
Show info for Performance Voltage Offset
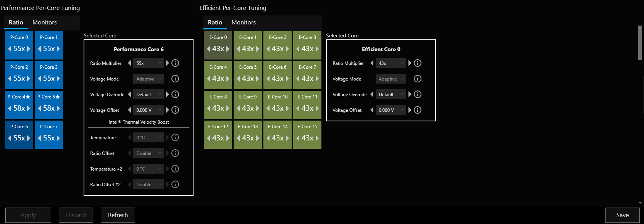(x=175, y=110)
